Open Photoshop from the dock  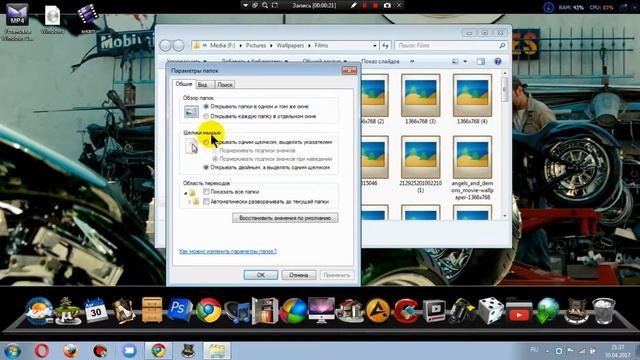tap(180, 310)
